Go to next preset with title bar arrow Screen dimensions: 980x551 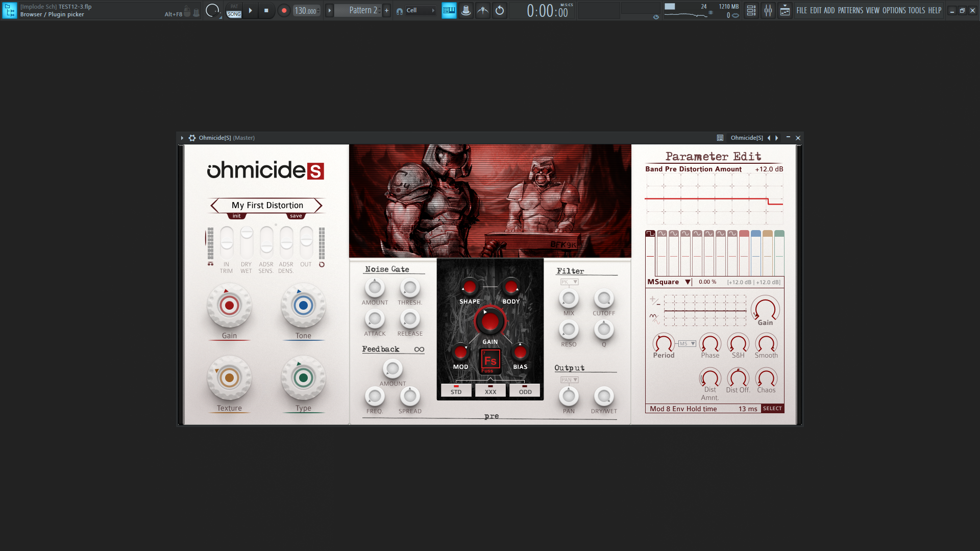777,138
